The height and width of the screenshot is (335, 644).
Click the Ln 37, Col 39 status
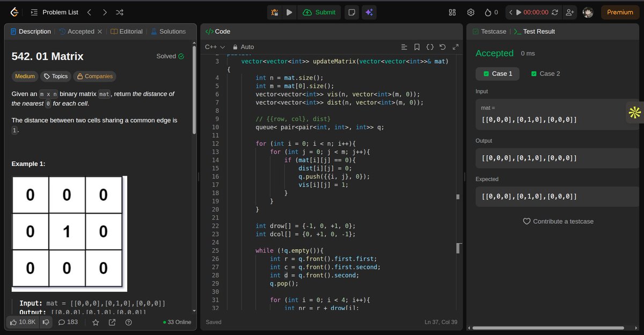point(441,322)
